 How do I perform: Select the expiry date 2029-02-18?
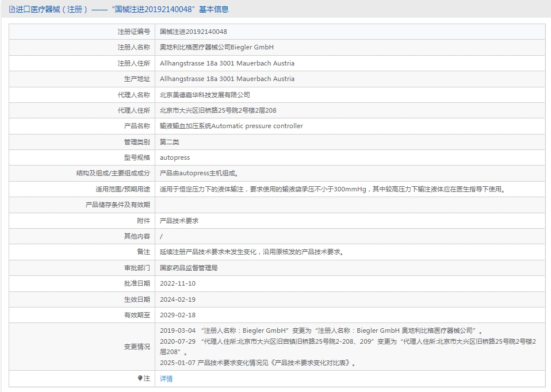178,315
